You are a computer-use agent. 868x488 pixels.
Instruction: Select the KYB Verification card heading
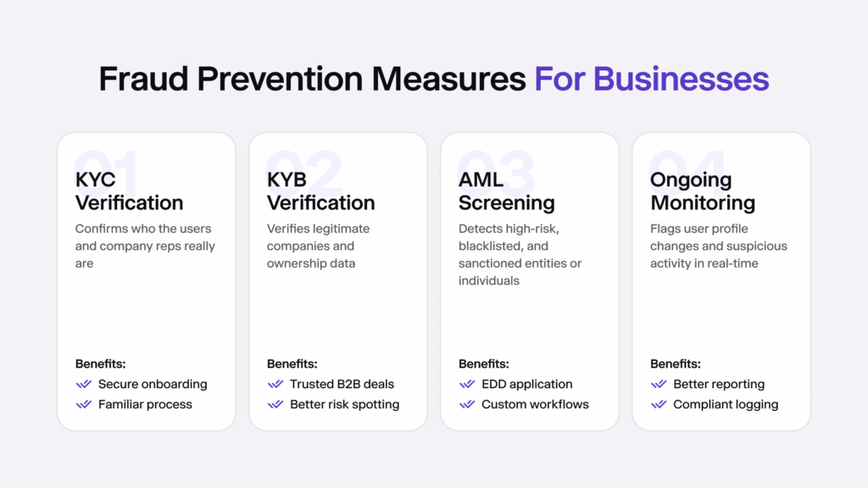[x=320, y=191]
